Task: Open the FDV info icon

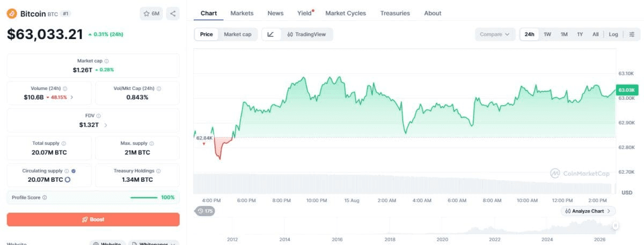Action: [98, 116]
